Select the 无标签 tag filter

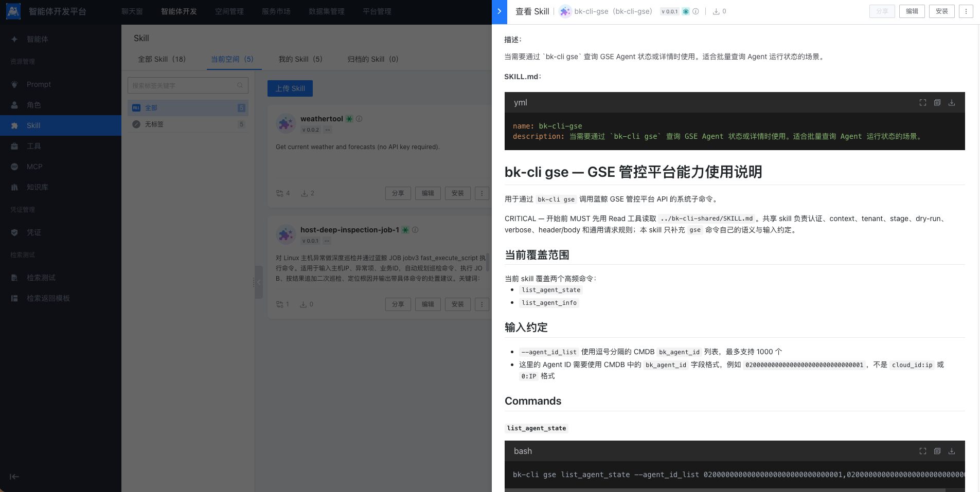point(188,124)
